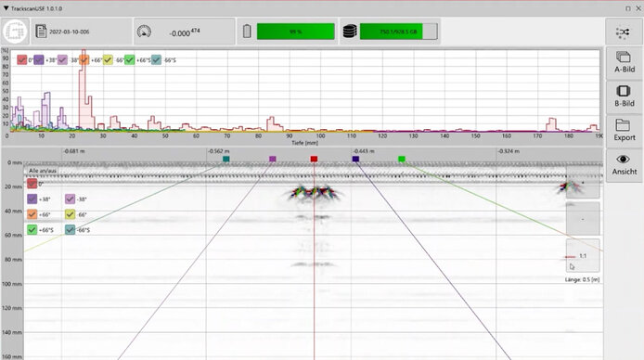Image resolution: width=644 pixels, height=360 pixels.
Task: Click the battery icon
Action: (x=247, y=32)
